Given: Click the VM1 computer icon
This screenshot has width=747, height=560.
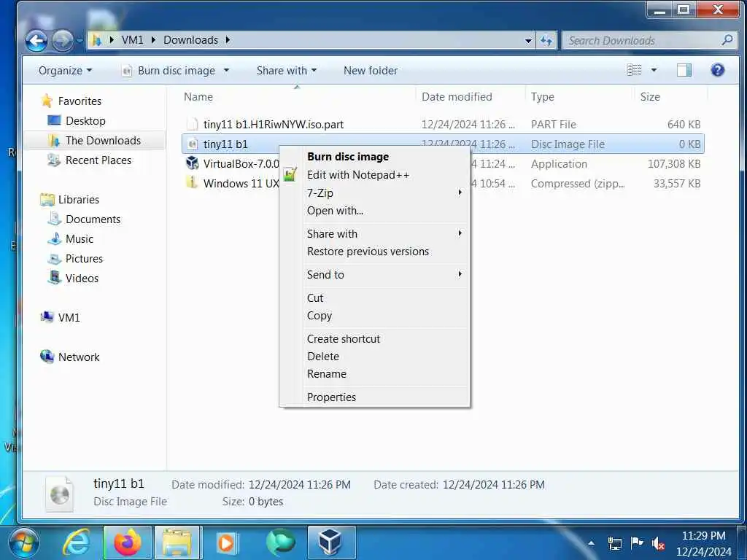Looking at the screenshot, I should [47, 317].
